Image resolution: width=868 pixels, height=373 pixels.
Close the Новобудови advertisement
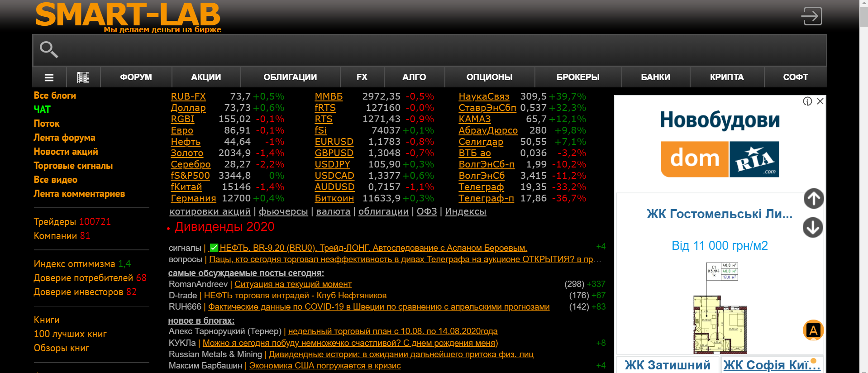point(820,101)
